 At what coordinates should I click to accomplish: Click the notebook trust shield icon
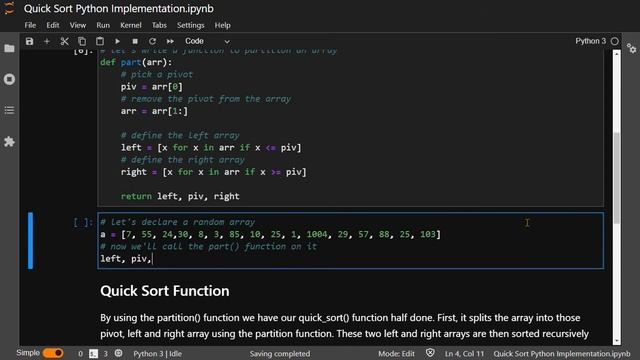(x=430, y=353)
